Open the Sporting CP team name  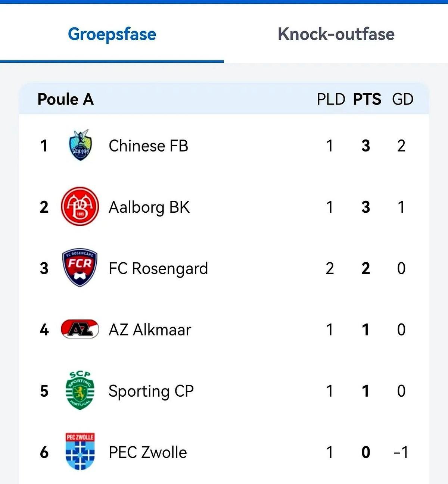(x=151, y=391)
